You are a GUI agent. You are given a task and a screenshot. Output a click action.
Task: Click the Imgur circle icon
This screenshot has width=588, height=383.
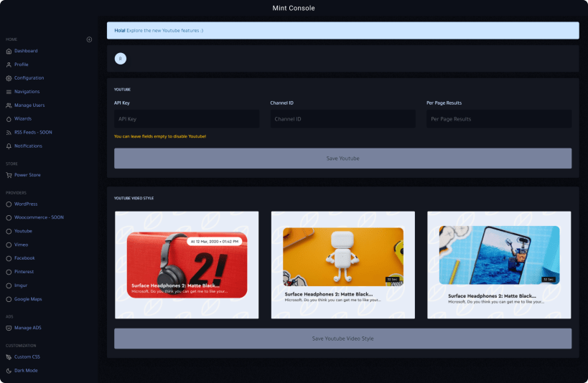click(9, 285)
